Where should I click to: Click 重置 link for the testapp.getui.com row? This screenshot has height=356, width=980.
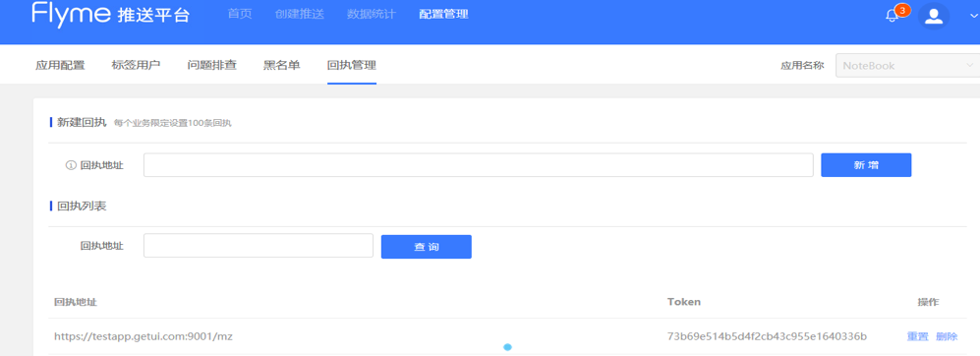pyautogui.click(x=917, y=336)
